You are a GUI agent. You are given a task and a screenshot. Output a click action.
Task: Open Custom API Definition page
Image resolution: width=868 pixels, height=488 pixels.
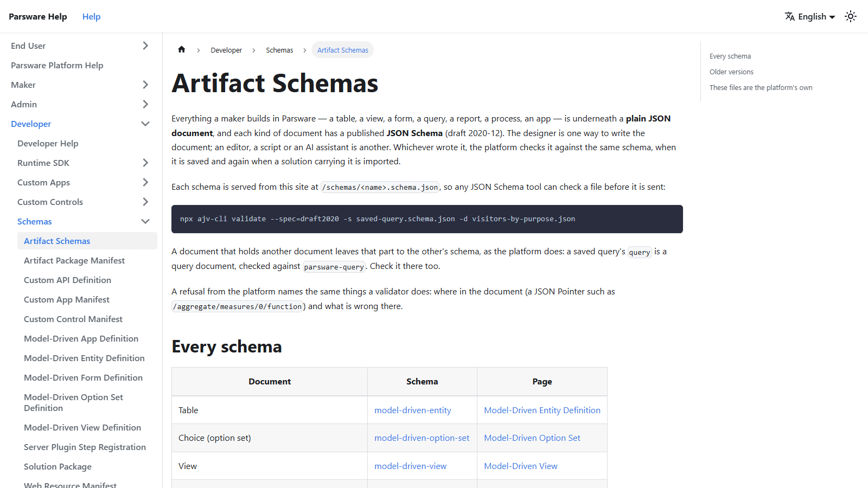pos(67,280)
